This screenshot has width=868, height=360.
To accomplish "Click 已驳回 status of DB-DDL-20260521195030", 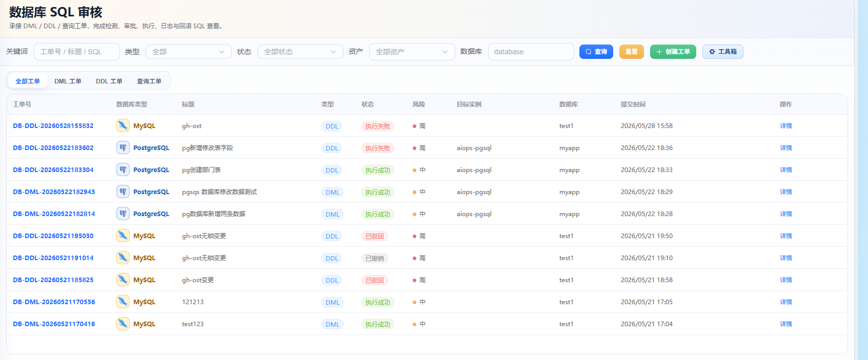I will 375,236.
